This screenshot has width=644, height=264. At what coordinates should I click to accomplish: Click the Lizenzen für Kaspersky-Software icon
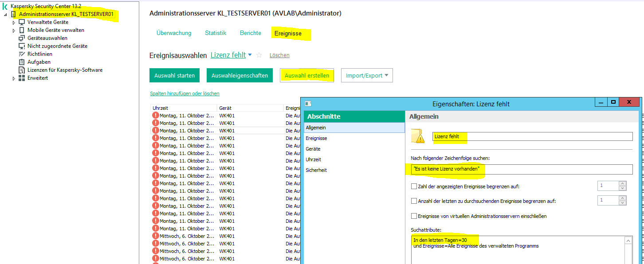pyautogui.click(x=22, y=70)
